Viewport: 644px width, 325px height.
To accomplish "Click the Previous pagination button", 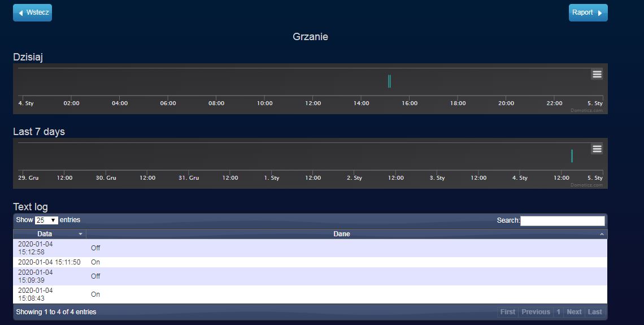I will (x=536, y=312).
